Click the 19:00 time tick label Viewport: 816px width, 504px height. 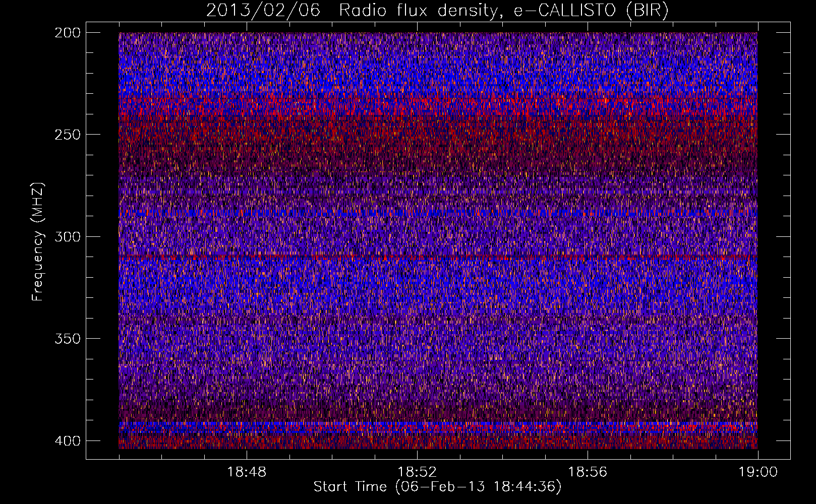point(758,472)
